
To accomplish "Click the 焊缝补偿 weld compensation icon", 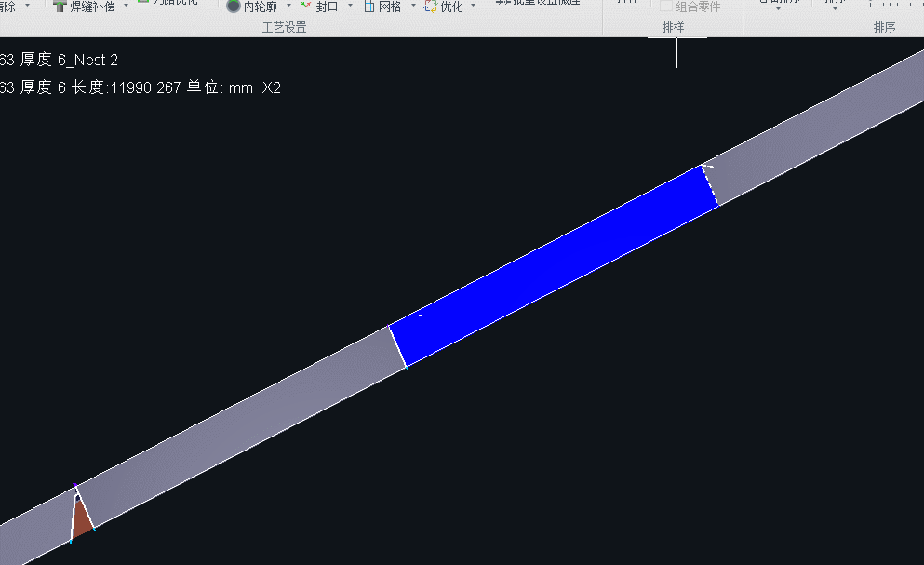I will coord(60,6).
